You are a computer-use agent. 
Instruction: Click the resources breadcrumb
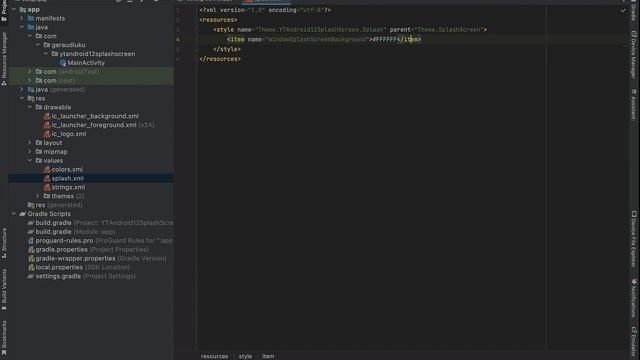click(x=214, y=356)
